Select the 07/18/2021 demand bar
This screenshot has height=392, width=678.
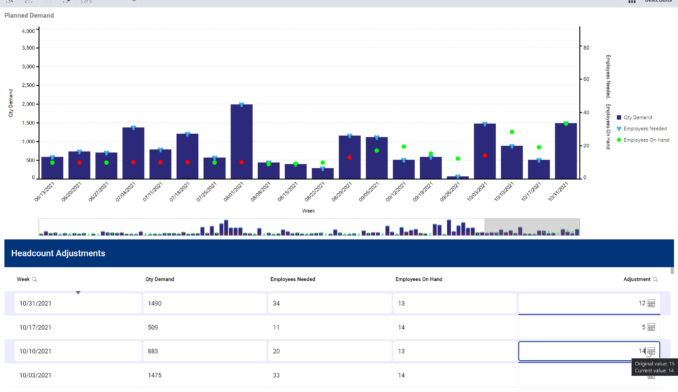[x=187, y=156]
